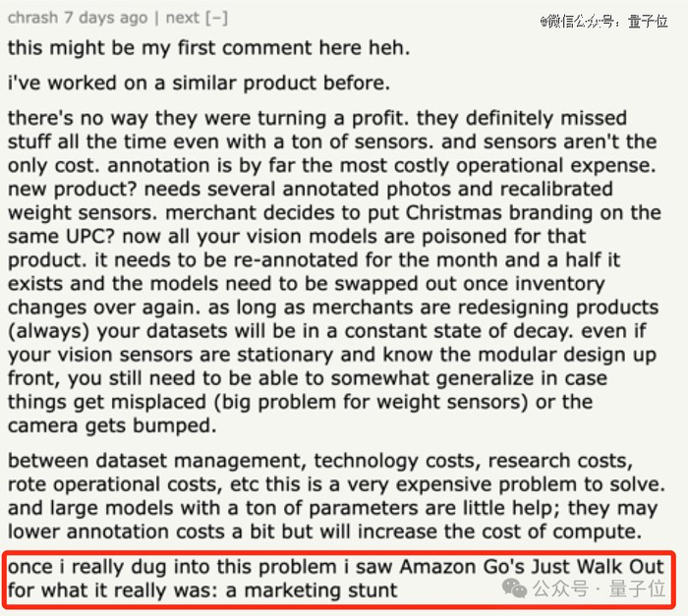This screenshot has height=616, width=688.
Task: Click the WeChat logo in the bottom watermark
Action: coord(514,588)
